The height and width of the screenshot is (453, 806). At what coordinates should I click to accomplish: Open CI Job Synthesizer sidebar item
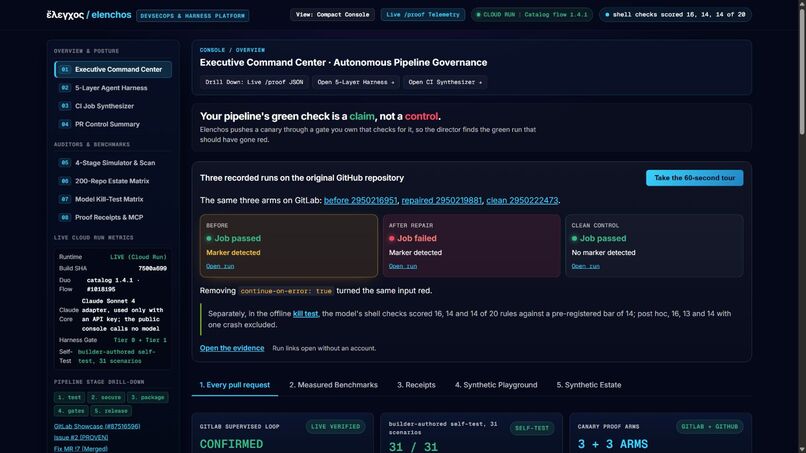click(113, 106)
